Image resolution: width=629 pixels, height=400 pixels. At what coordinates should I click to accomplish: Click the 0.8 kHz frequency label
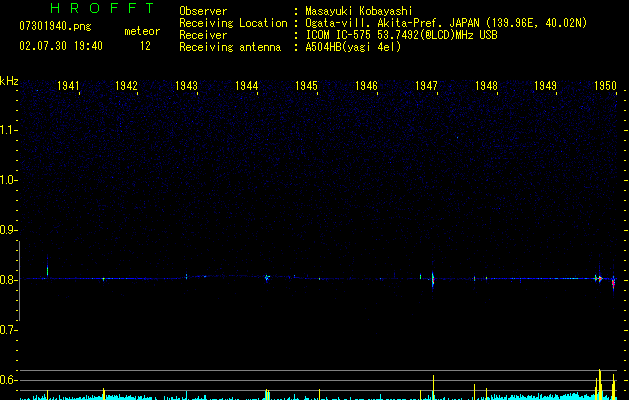8,280
